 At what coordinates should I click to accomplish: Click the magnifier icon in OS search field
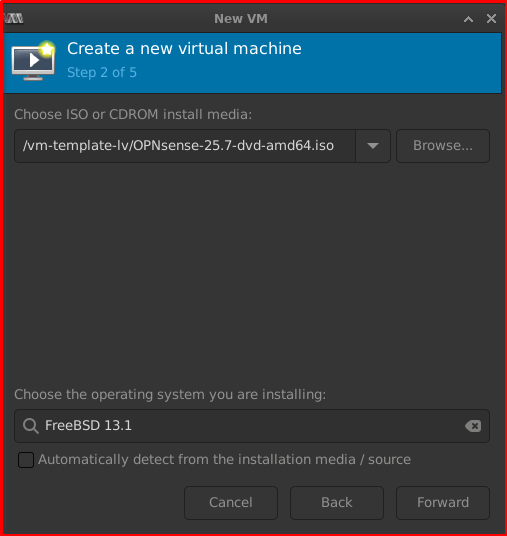click(30, 426)
